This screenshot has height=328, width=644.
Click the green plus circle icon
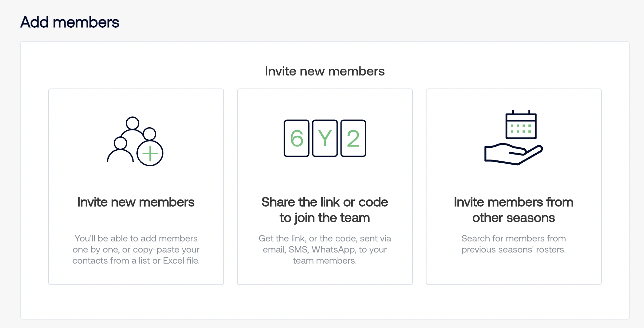(150, 153)
